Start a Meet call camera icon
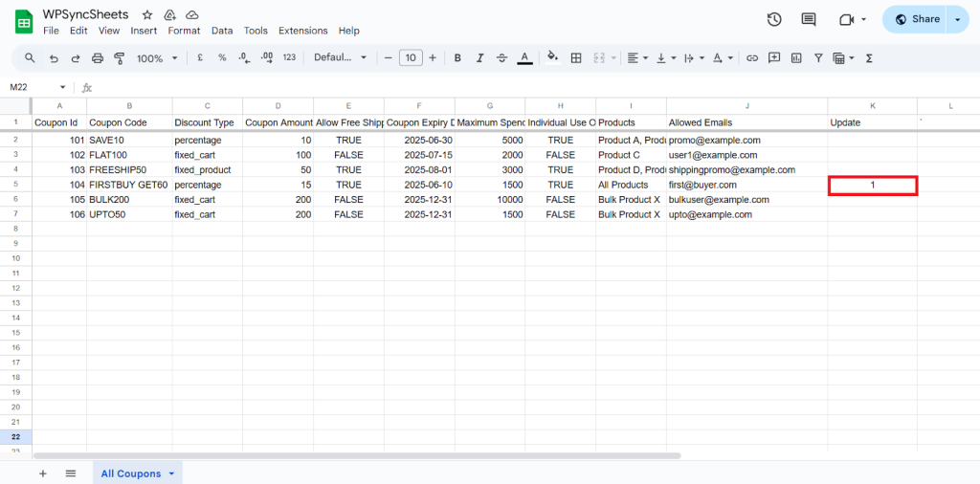980x484 pixels. [x=846, y=20]
